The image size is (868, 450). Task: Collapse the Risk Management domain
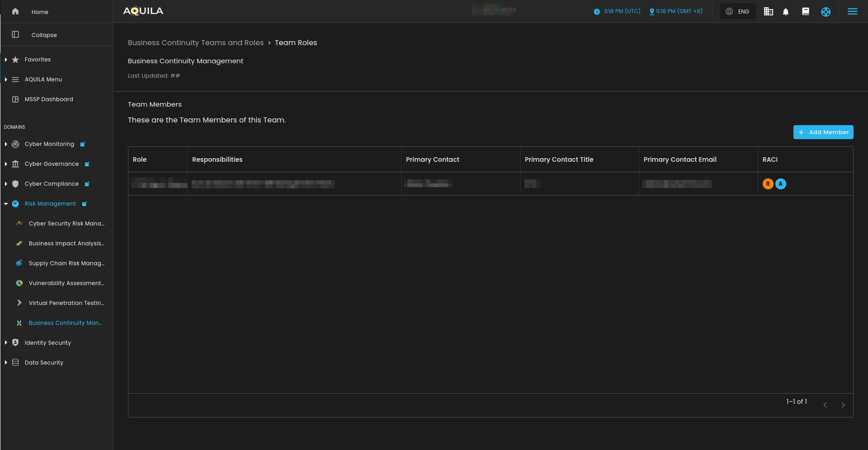pos(6,204)
